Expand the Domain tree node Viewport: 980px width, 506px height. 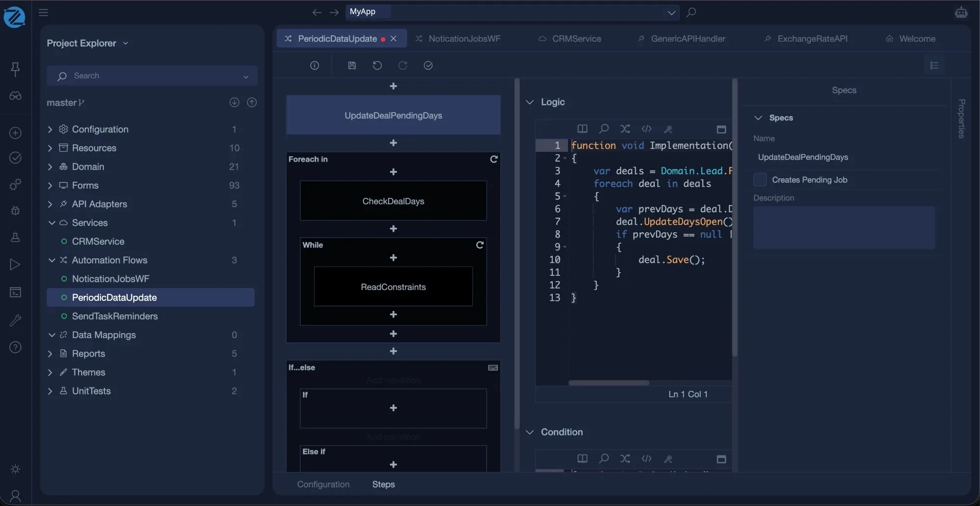[x=50, y=167]
